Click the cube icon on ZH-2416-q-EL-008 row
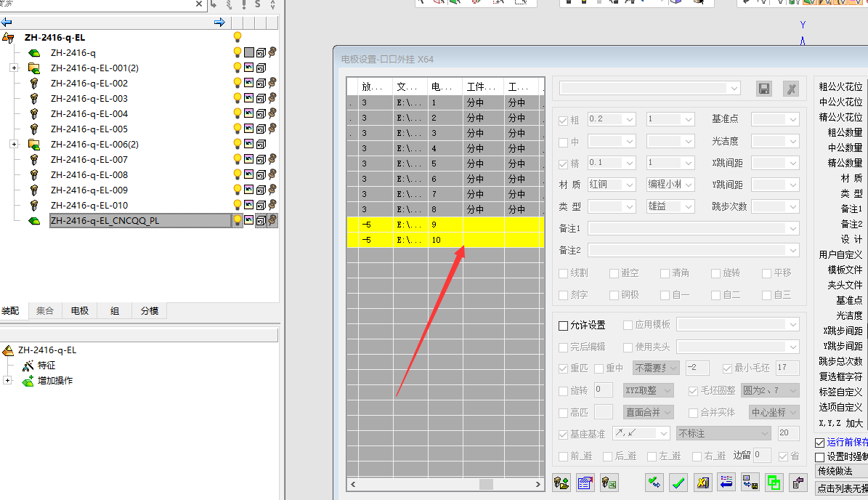 (261, 175)
